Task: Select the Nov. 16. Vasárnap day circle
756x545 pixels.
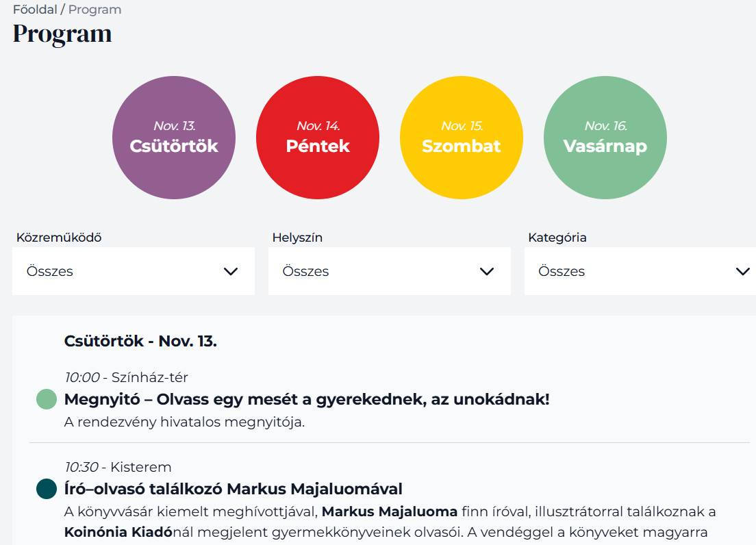Action: [x=605, y=138]
